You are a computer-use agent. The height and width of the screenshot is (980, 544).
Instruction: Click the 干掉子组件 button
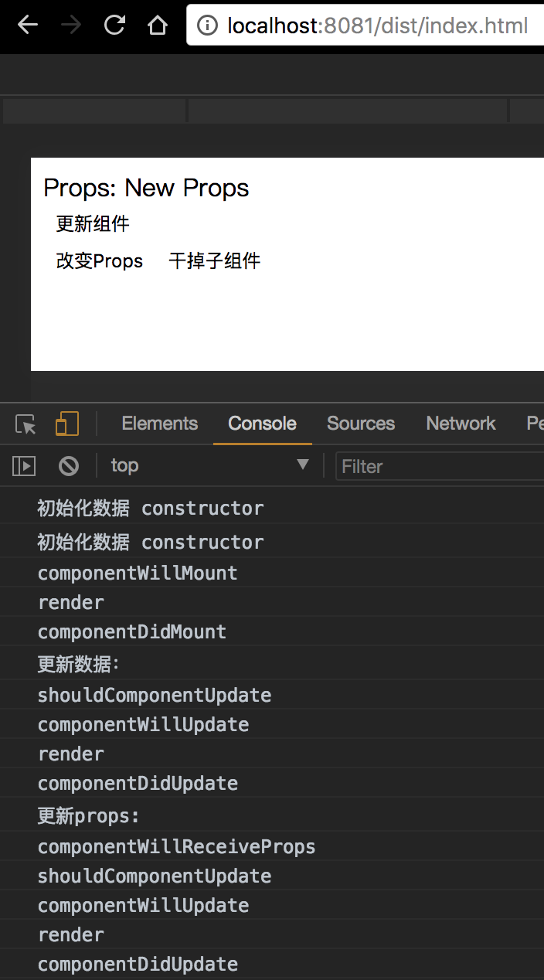click(214, 261)
